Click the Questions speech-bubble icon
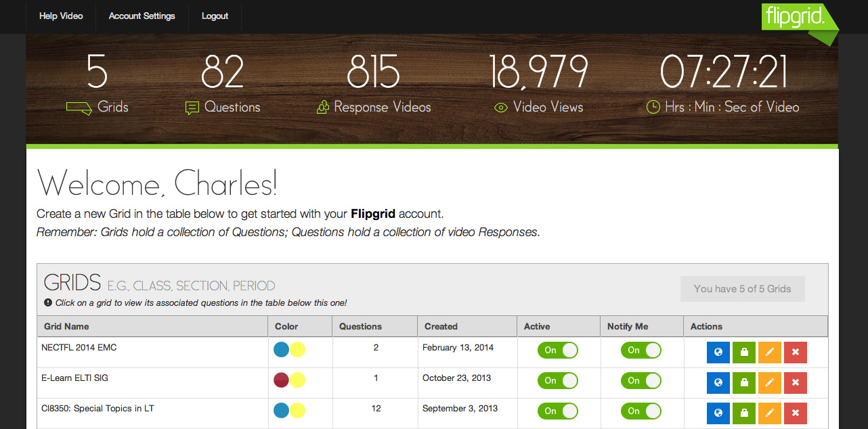 tap(192, 108)
